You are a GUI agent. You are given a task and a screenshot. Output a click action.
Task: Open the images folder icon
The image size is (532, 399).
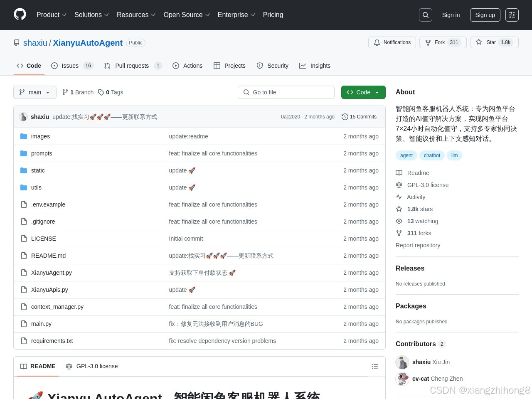(x=24, y=136)
